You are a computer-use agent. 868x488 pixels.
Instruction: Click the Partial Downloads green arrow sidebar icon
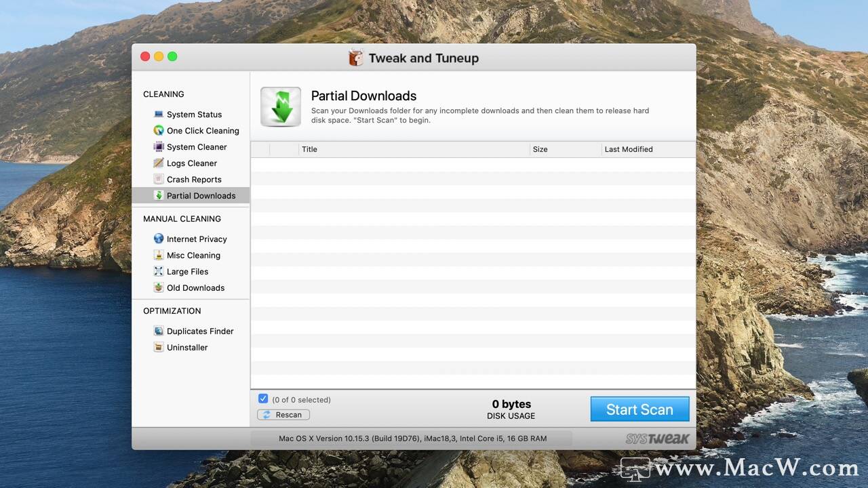[x=159, y=196]
